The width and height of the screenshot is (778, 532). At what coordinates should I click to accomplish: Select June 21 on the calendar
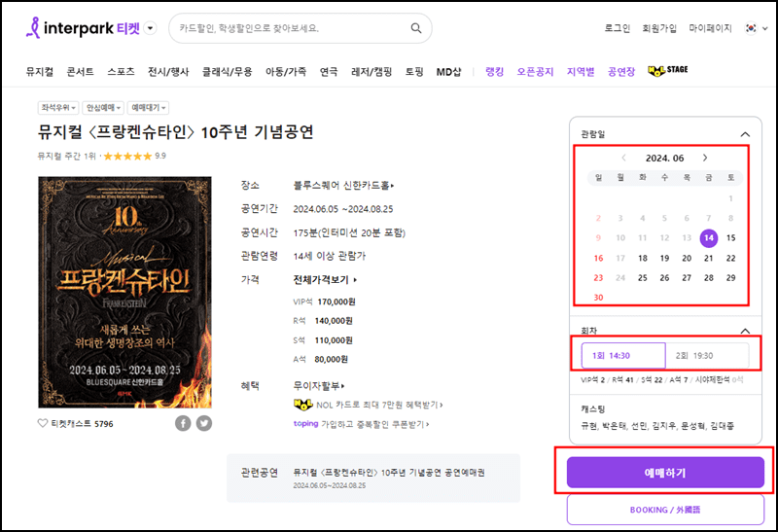[709, 258]
